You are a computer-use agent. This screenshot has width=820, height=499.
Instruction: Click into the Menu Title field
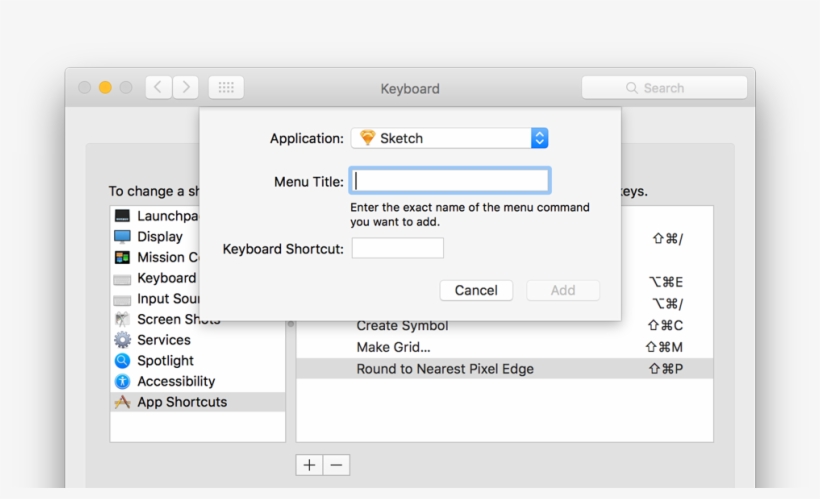coord(450,181)
